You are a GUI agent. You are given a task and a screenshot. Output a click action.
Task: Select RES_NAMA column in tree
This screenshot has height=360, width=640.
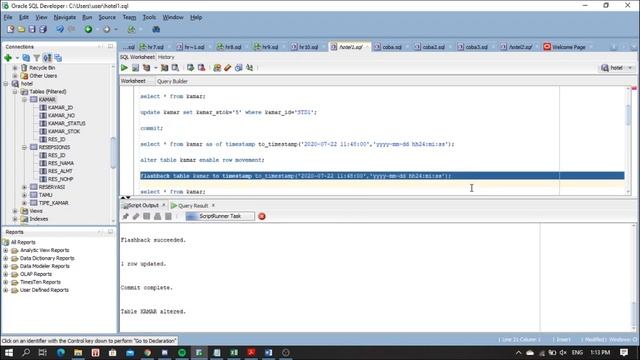point(61,163)
